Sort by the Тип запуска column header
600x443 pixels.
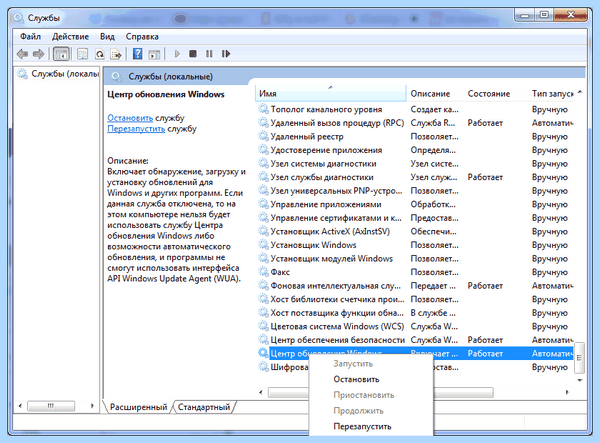[x=551, y=94]
